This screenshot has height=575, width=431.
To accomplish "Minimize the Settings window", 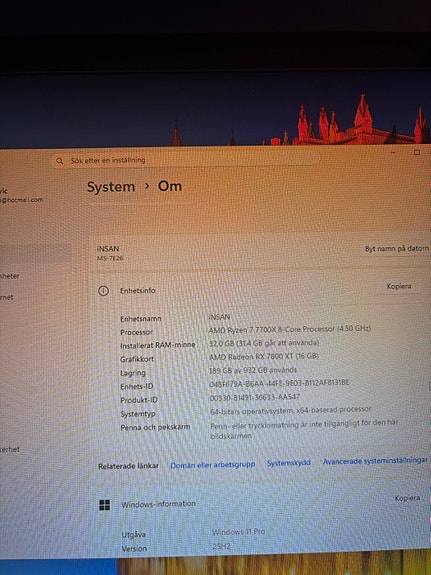I will 393,152.
